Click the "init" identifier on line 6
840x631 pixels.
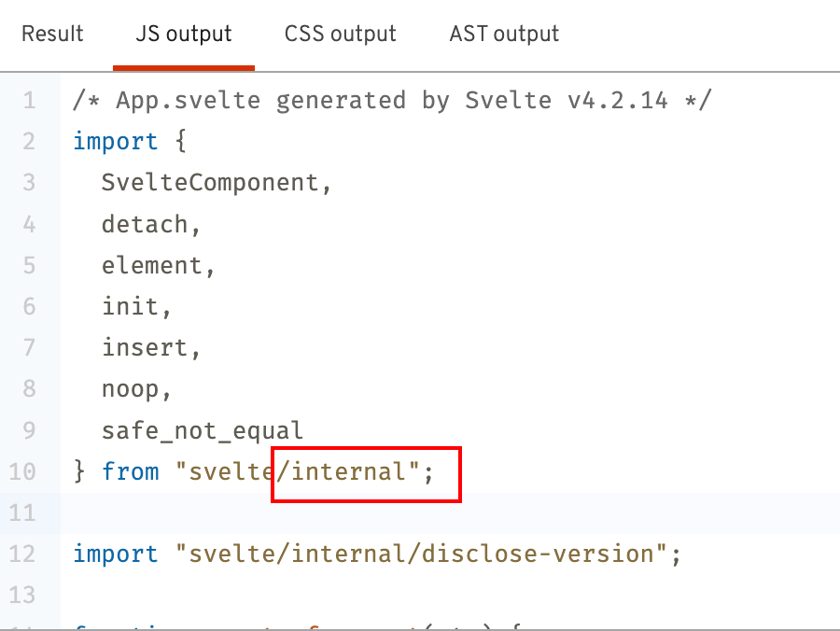click(x=131, y=306)
